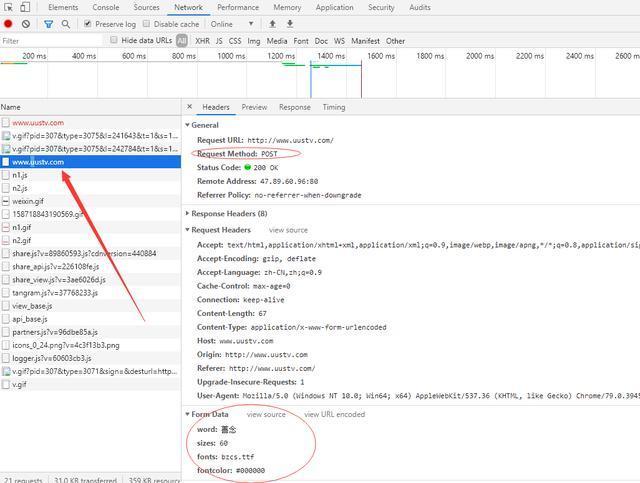This screenshot has height=483, width=640.
Task: Select the tangram.js?v=37768233.js request
Action: [90, 293]
